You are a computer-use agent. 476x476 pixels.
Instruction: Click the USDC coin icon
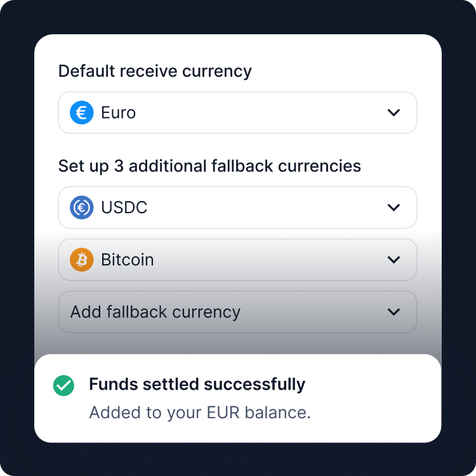click(x=82, y=208)
